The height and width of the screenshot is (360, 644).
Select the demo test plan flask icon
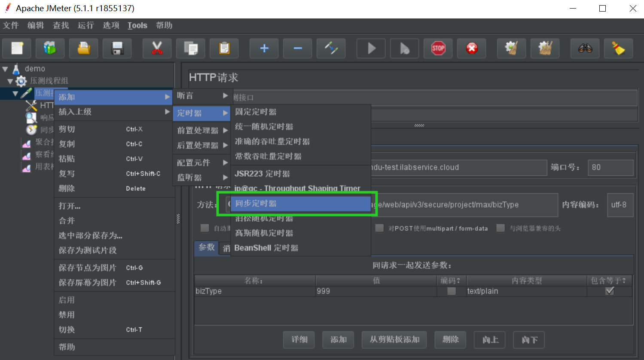[16, 69]
